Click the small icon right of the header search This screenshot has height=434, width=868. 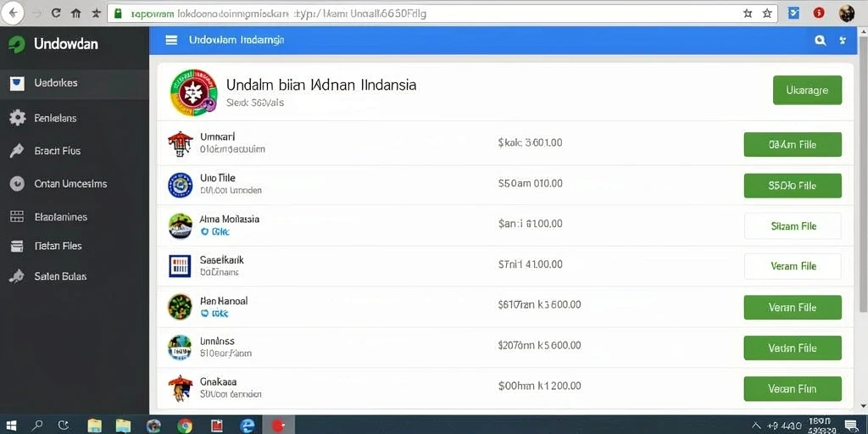843,40
